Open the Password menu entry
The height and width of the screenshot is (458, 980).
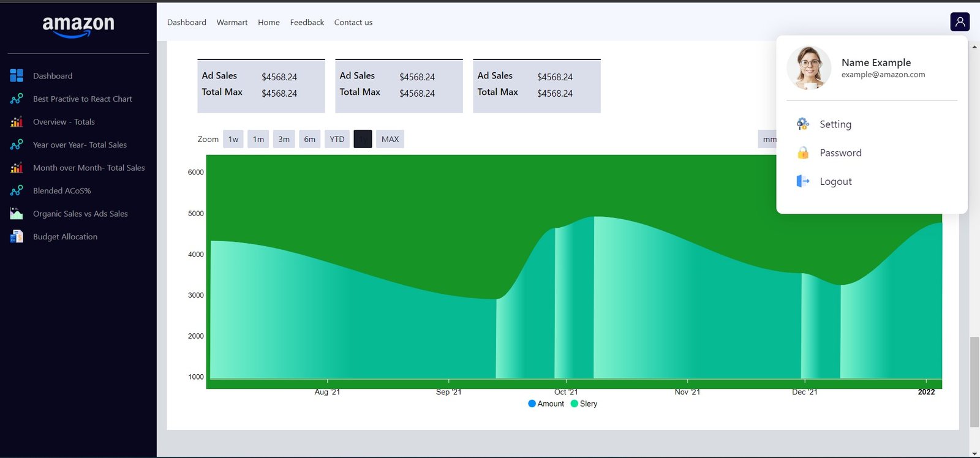[x=840, y=153]
